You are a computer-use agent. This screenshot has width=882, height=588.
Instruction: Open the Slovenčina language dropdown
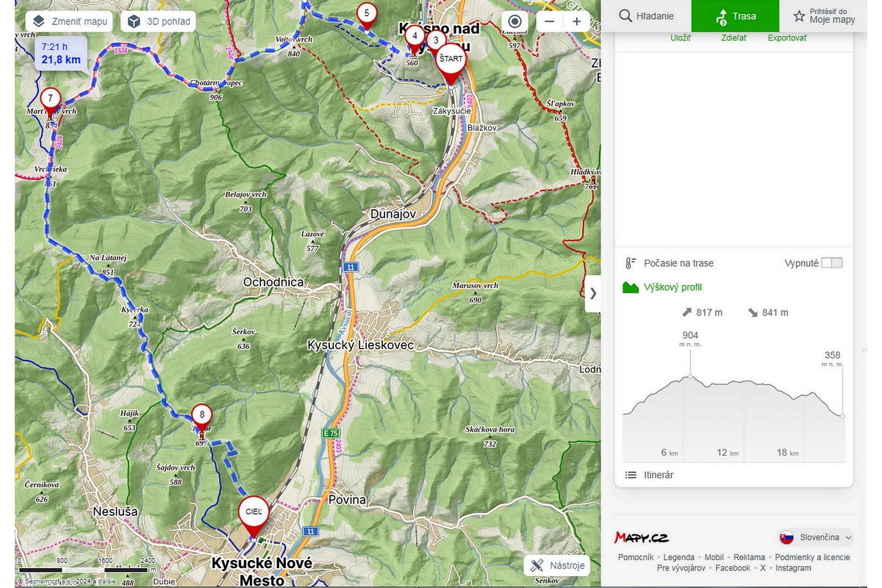click(x=816, y=537)
